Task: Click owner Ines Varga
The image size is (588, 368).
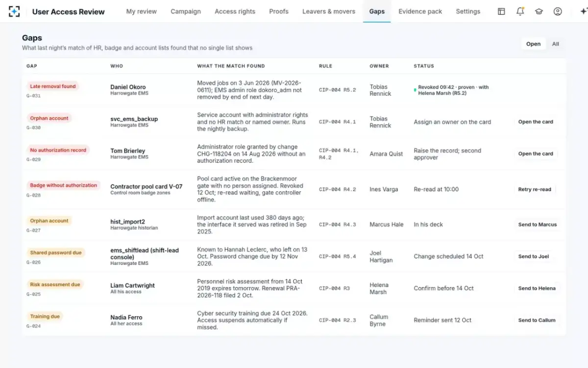Action: [384, 189]
